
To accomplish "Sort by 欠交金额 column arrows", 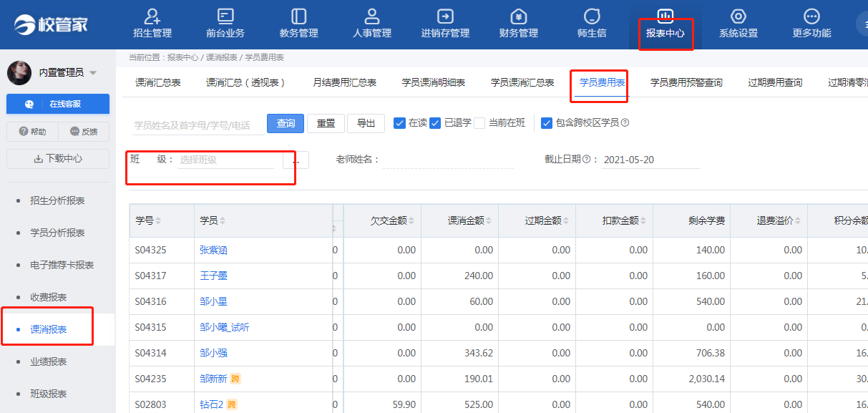I will point(411,220).
